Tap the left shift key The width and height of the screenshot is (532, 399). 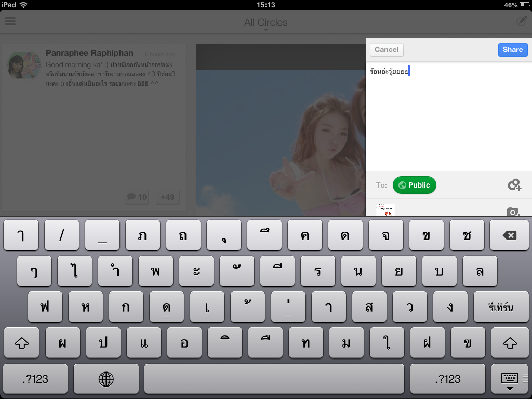[22, 343]
